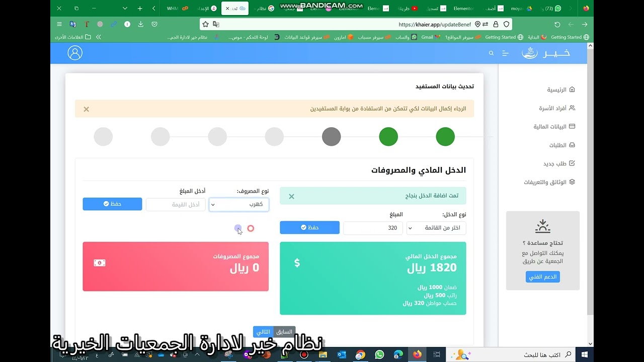Image resolution: width=644 pixels, height=362 pixels.
Task: Open the Windows Start menu
Action: [x=585, y=354]
